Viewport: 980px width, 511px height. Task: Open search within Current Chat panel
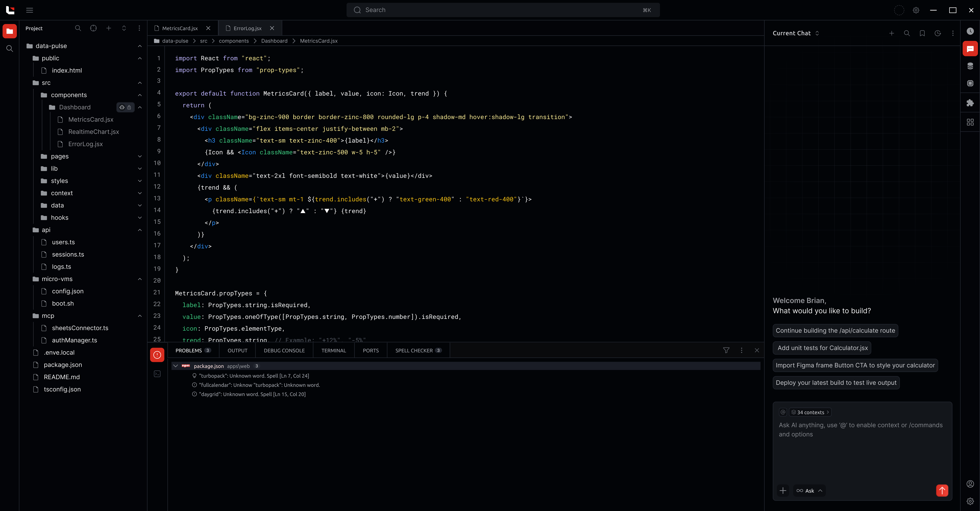[x=907, y=34]
